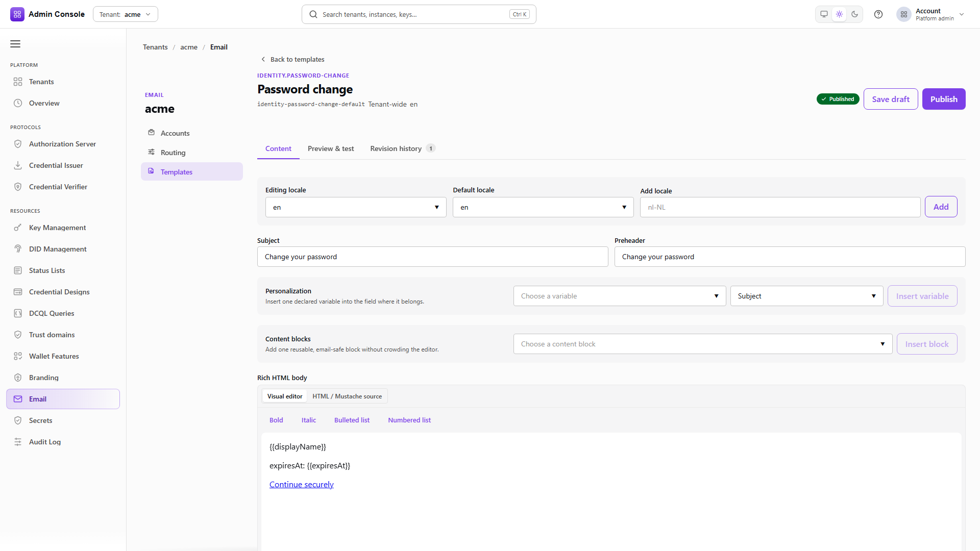980x551 pixels.
Task: Click the Insert block button
Action: click(927, 344)
